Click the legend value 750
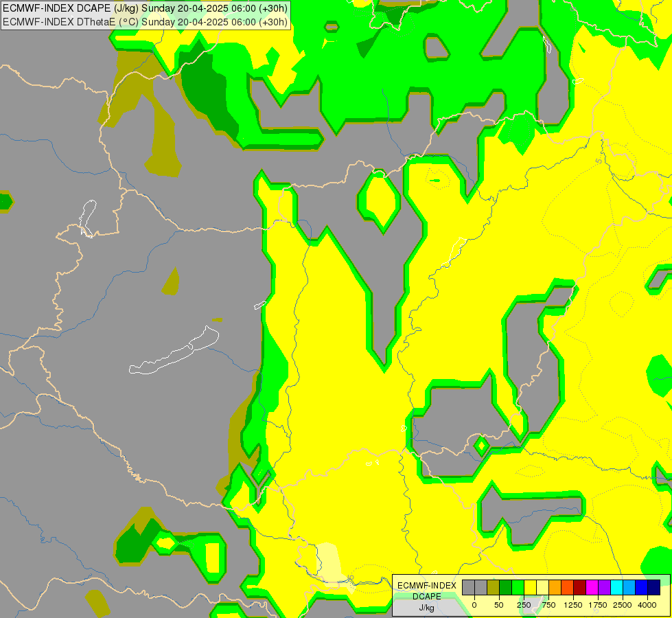672x618 pixels. click(548, 605)
